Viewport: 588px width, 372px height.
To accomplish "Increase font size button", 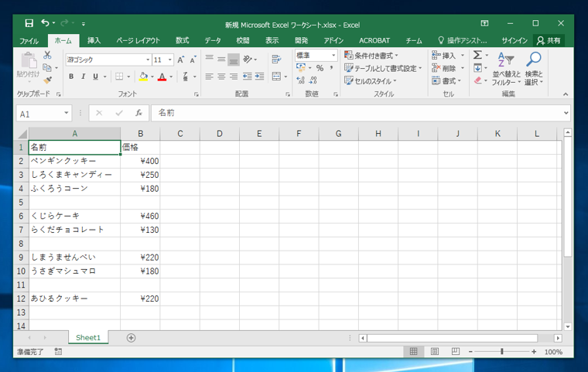I will [x=181, y=60].
